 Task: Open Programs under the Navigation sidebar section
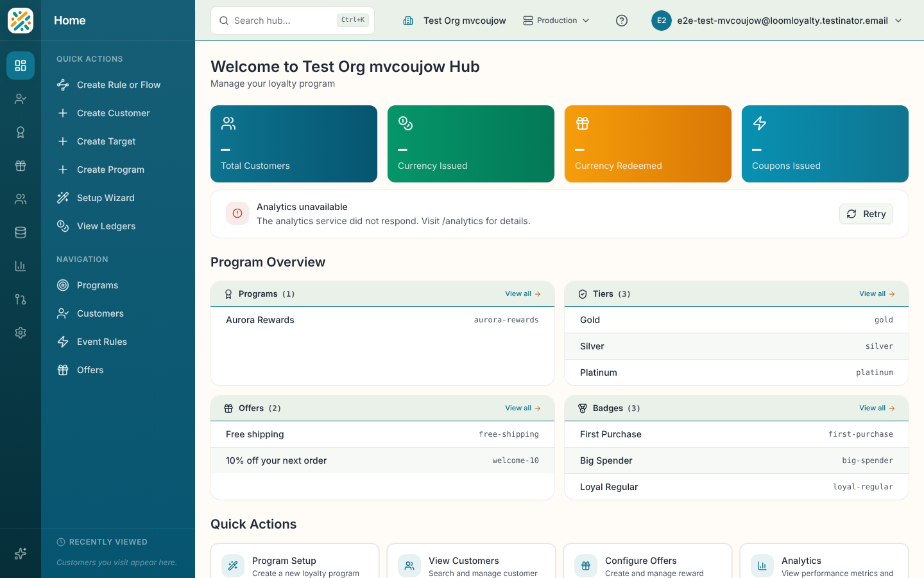[x=118, y=285]
